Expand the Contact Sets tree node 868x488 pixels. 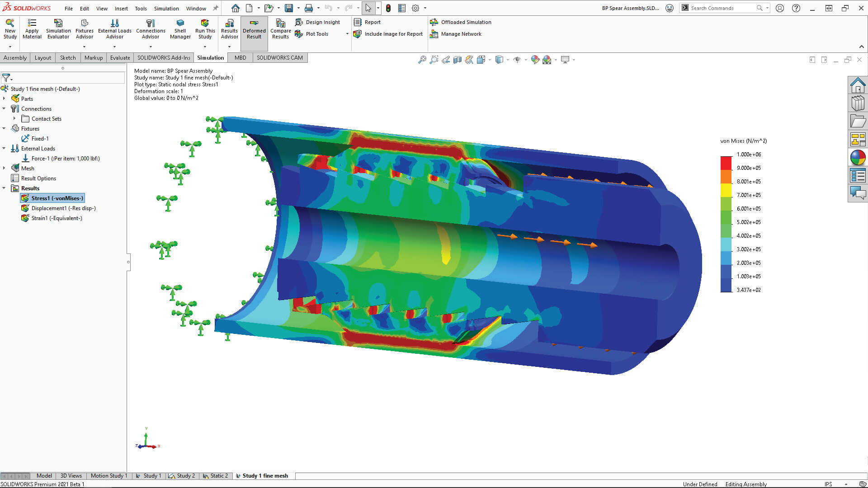coord(15,118)
